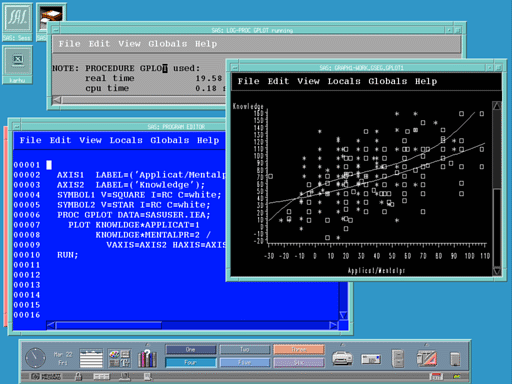The height and width of the screenshot is (384, 512).
Task: Open the window menu of the GRAPH1 window
Action: pos(235,67)
